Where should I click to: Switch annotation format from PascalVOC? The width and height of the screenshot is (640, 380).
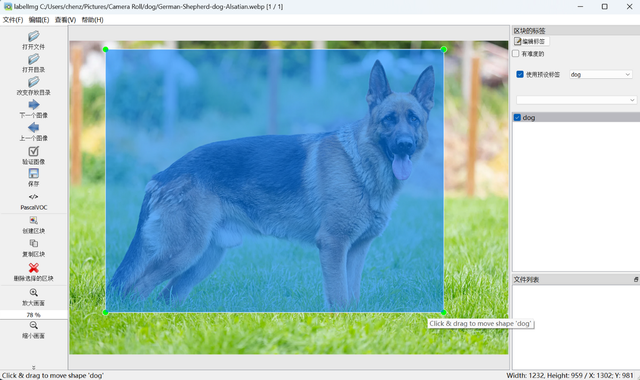point(33,202)
